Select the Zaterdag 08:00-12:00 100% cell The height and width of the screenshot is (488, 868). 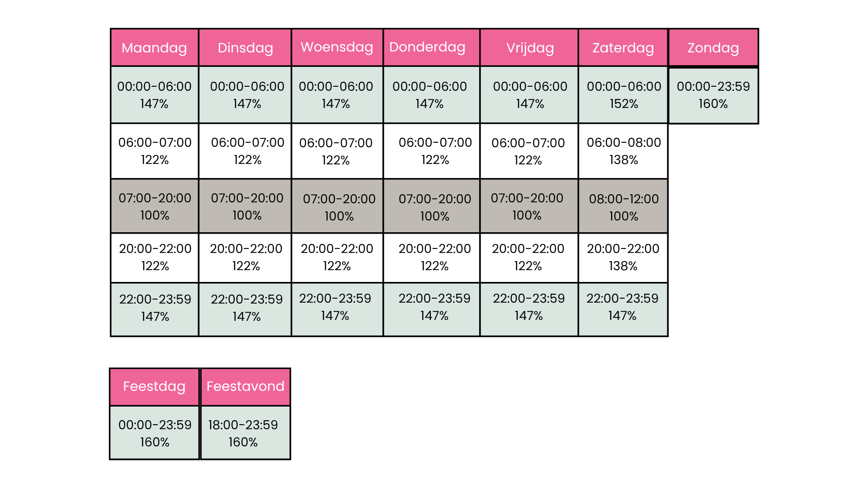point(623,206)
